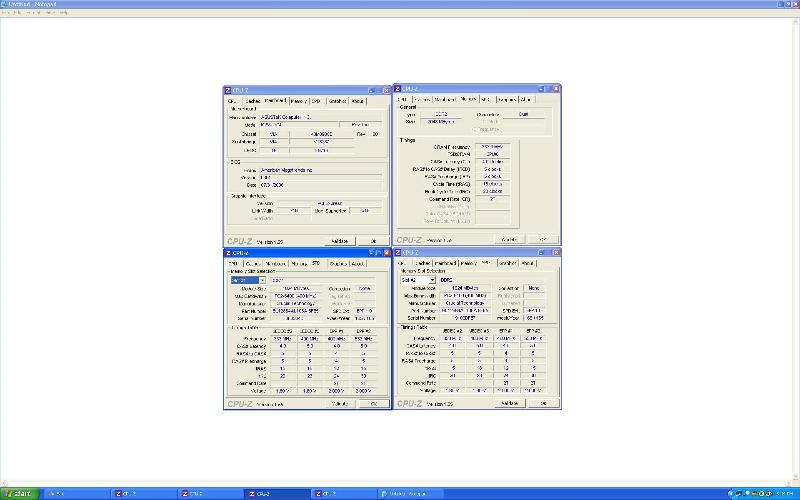Image resolution: width=800 pixels, height=500 pixels.
Task: Open Memory tab in the Slot #1 SPD window
Action: tap(298, 264)
